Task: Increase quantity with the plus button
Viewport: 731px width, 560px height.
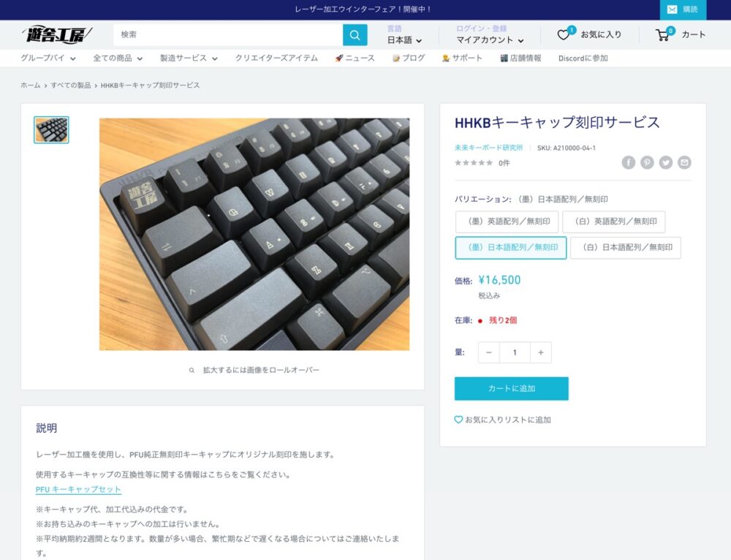Action: (541, 352)
